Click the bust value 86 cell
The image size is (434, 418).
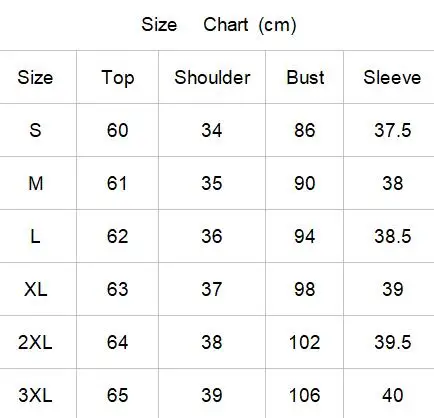pos(304,130)
